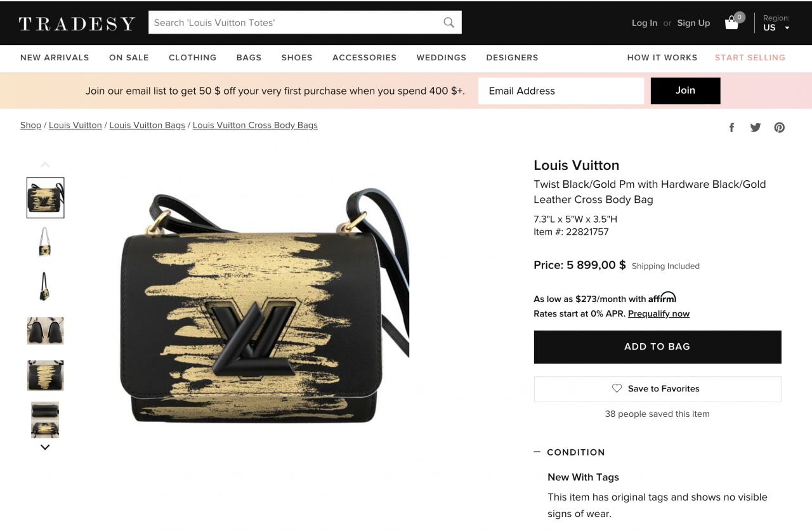Click the Tradesy logo

(x=77, y=23)
